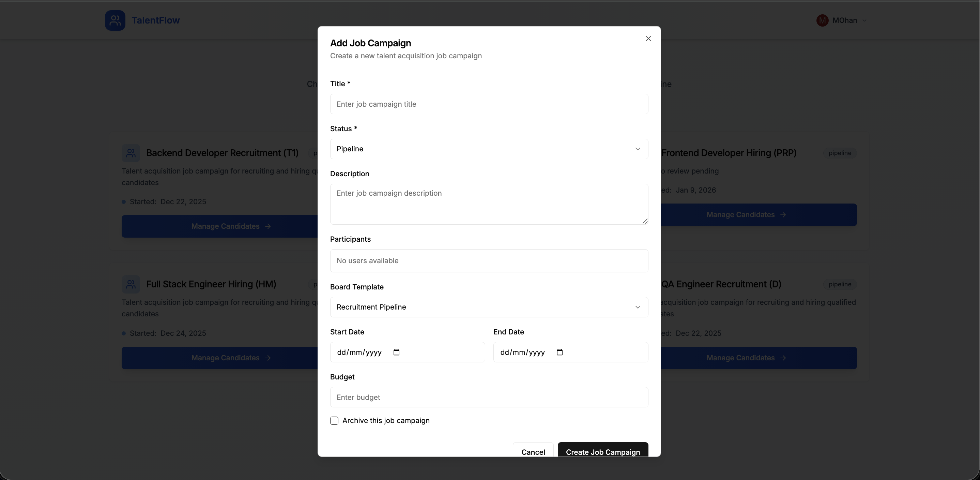980x480 pixels.
Task: Click the Create Job Campaign button
Action: point(602,452)
